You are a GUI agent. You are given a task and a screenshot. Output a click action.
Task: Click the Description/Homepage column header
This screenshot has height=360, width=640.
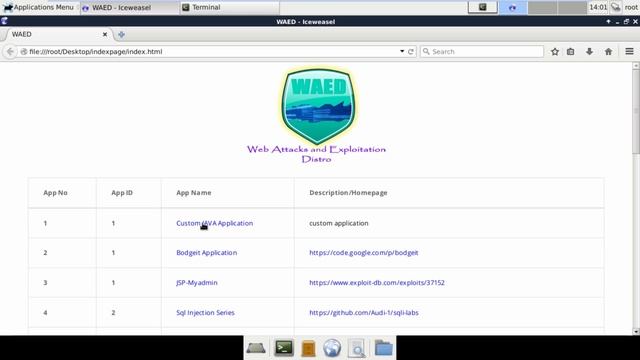(348, 193)
